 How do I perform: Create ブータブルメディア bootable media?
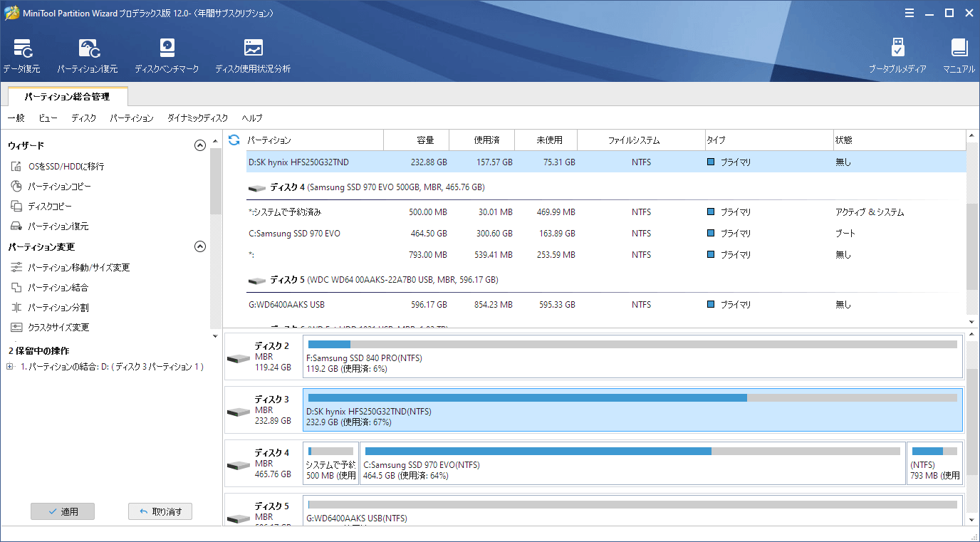(x=897, y=56)
